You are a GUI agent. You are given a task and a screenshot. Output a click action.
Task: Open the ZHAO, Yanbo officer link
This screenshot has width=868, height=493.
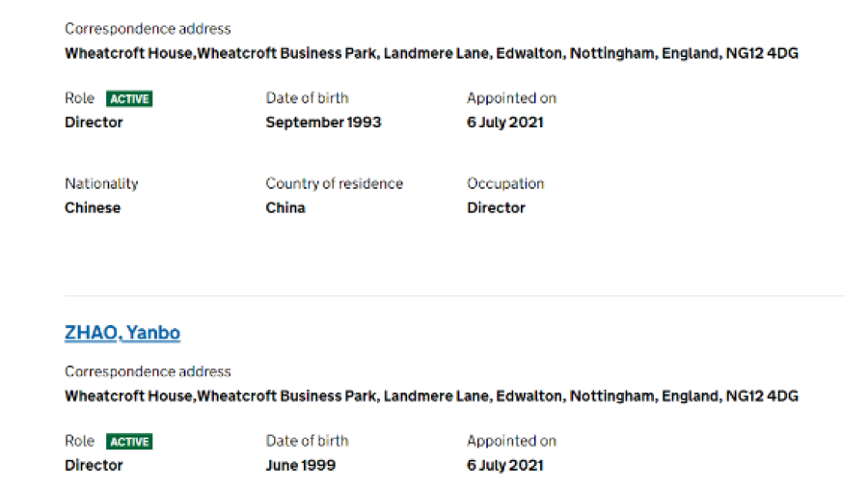coord(122,333)
